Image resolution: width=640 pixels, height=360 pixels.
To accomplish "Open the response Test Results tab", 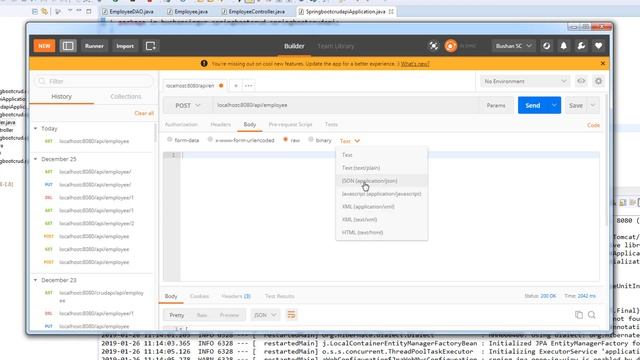I will click(280, 296).
